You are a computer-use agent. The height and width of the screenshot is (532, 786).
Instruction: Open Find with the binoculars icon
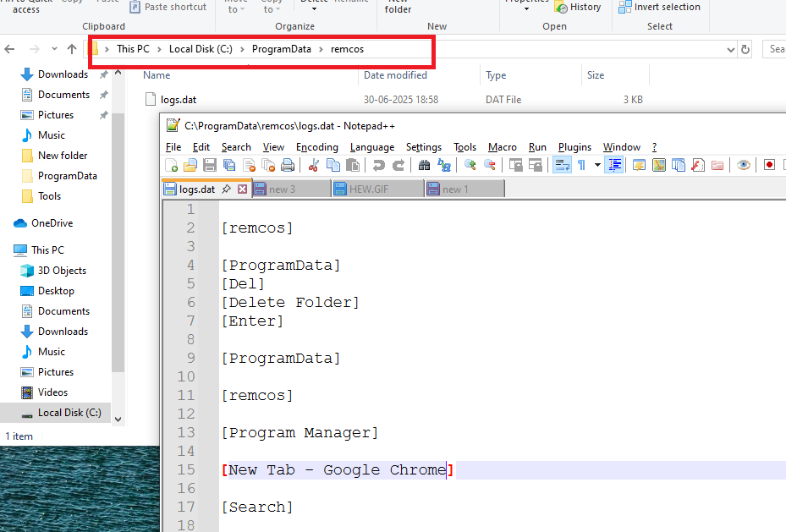424,165
